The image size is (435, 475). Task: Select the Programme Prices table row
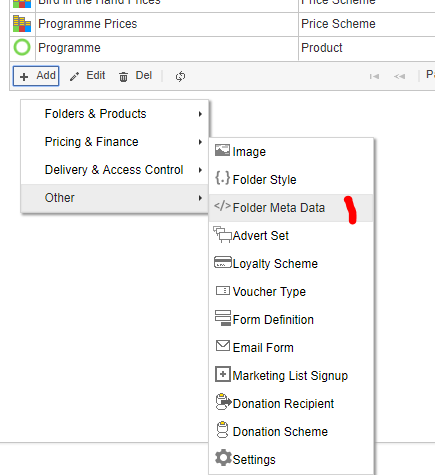click(222, 24)
